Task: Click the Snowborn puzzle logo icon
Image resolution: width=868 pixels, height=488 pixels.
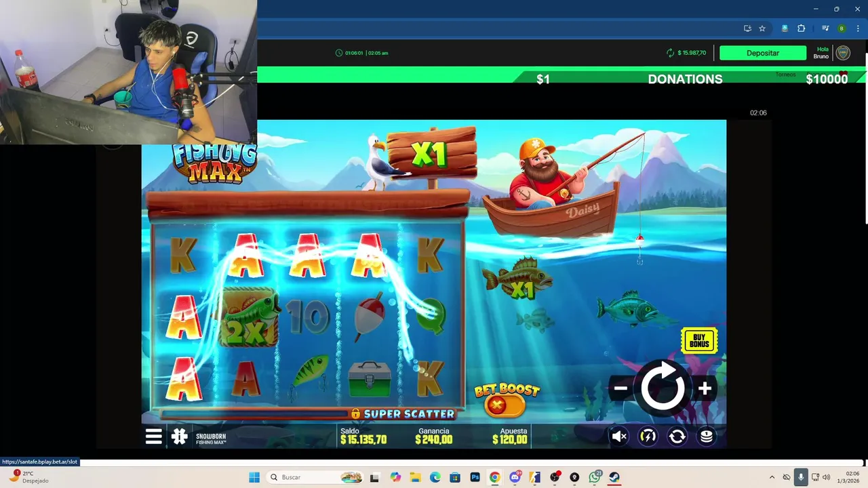Action: 180,436
